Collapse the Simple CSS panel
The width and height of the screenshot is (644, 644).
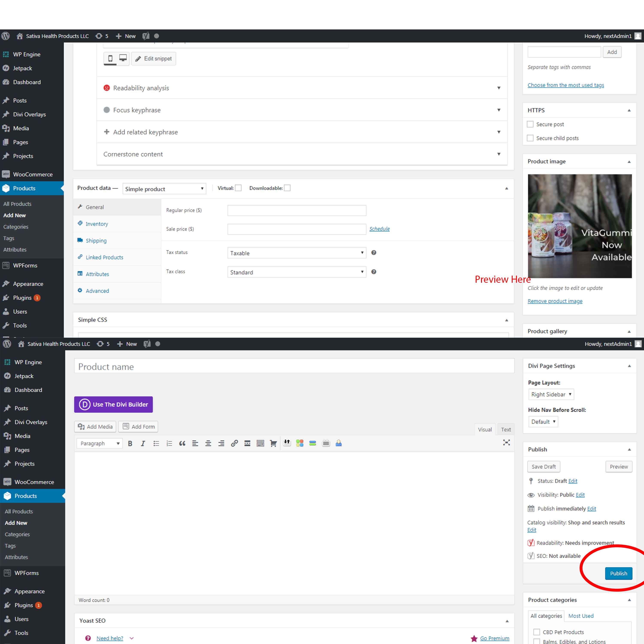(507, 320)
